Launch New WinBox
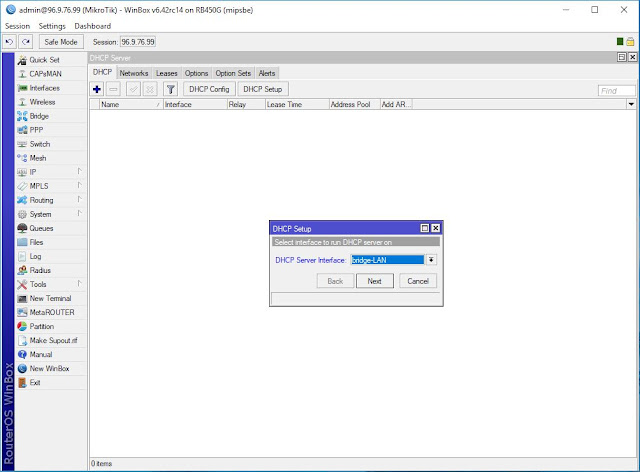 click(x=51, y=368)
